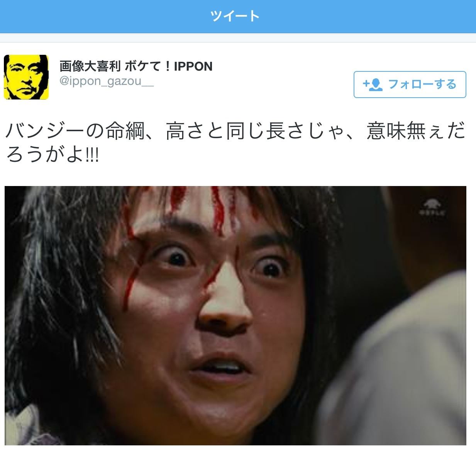Open the yellow face profile avatar

coord(26,77)
